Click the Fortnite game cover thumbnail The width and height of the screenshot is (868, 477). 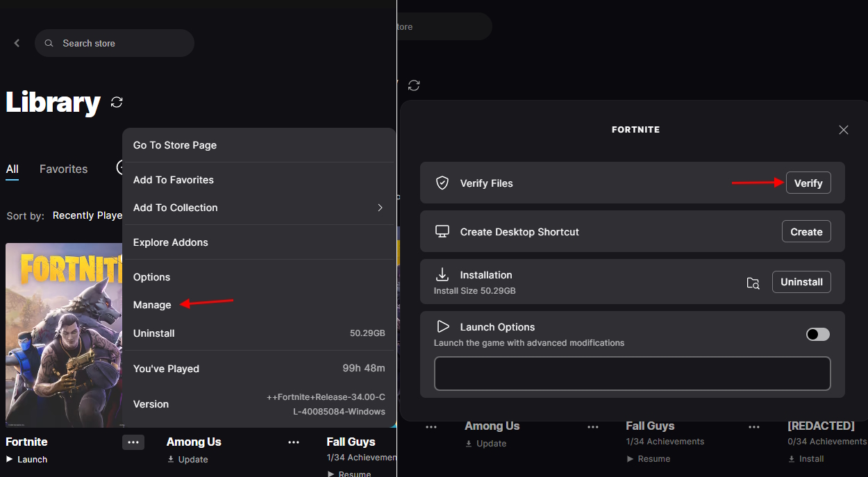click(64, 335)
